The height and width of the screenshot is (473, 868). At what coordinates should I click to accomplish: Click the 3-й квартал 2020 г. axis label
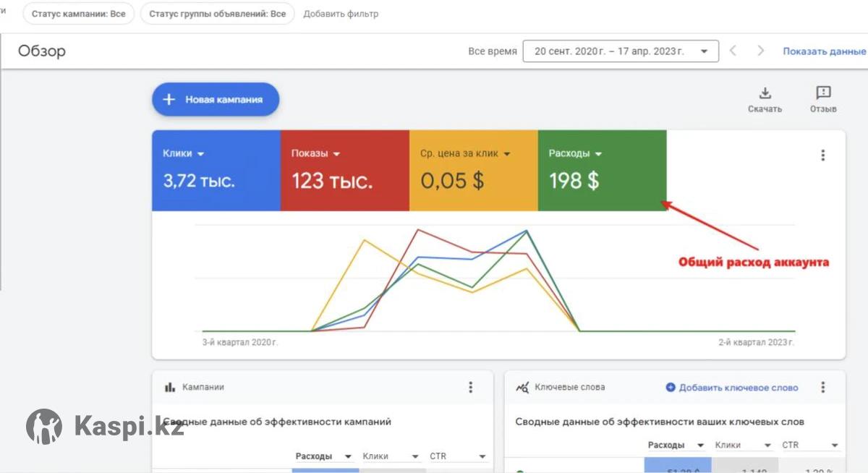pos(240,342)
